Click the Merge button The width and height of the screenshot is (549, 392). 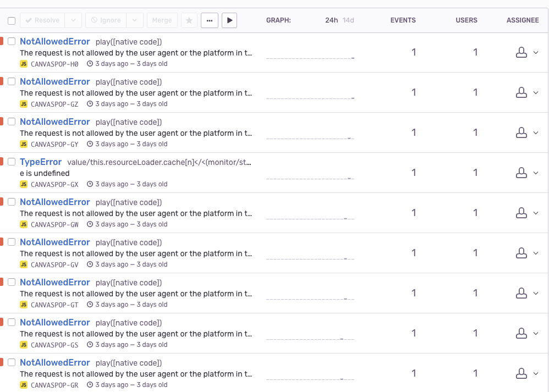click(x=162, y=20)
